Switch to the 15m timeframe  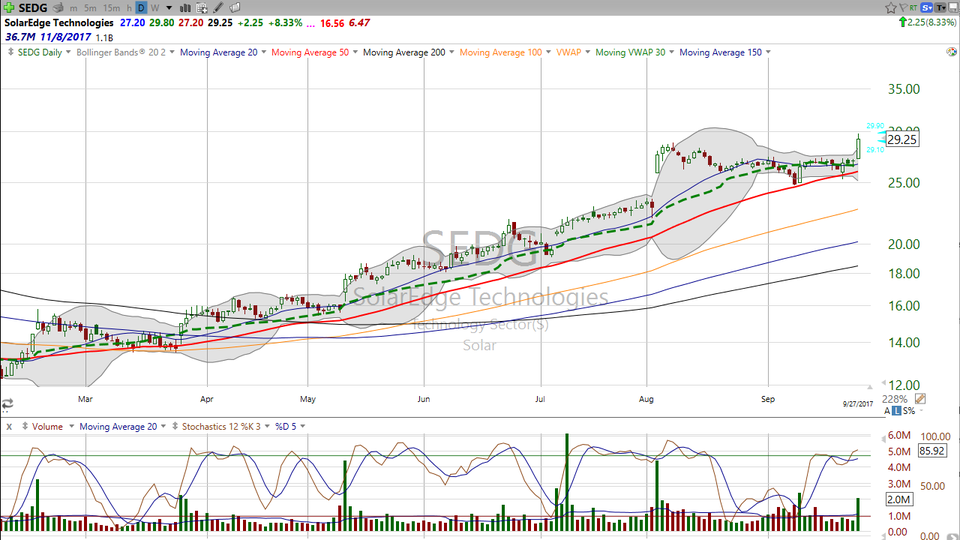111,8
